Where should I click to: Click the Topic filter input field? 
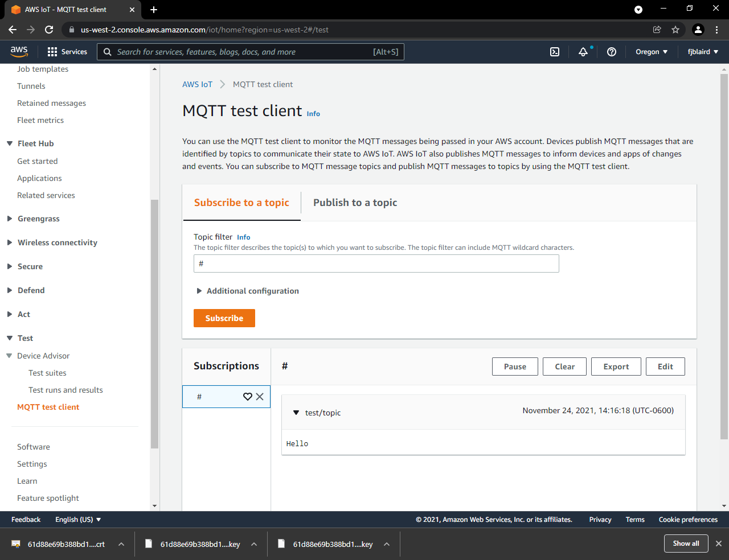[x=376, y=263]
